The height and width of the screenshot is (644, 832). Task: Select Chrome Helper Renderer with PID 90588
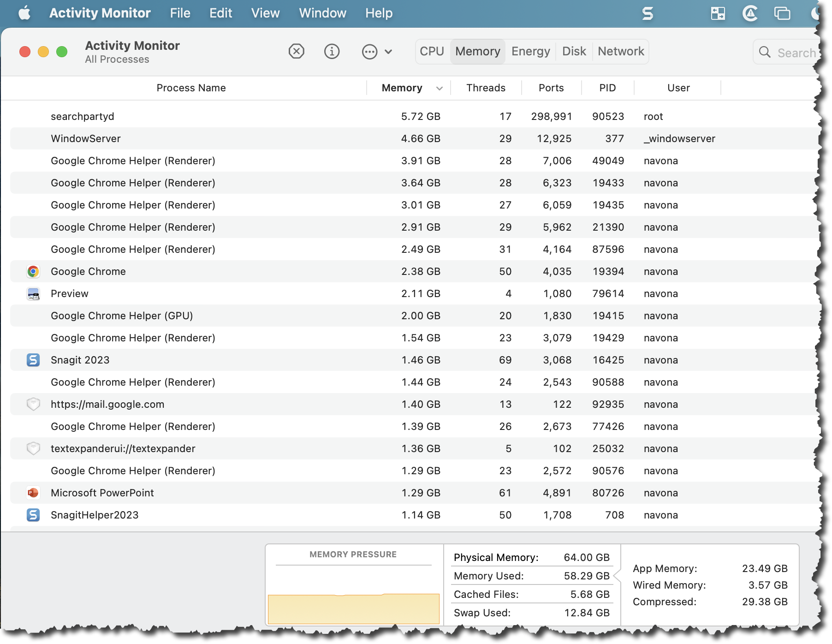click(413, 382)
